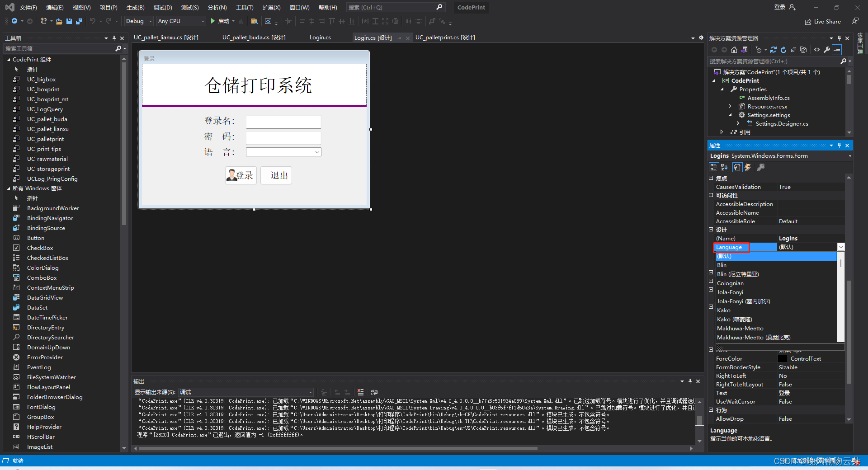Switch views via the Visual Studio icon in Solution Explorer

click(744, 50)
